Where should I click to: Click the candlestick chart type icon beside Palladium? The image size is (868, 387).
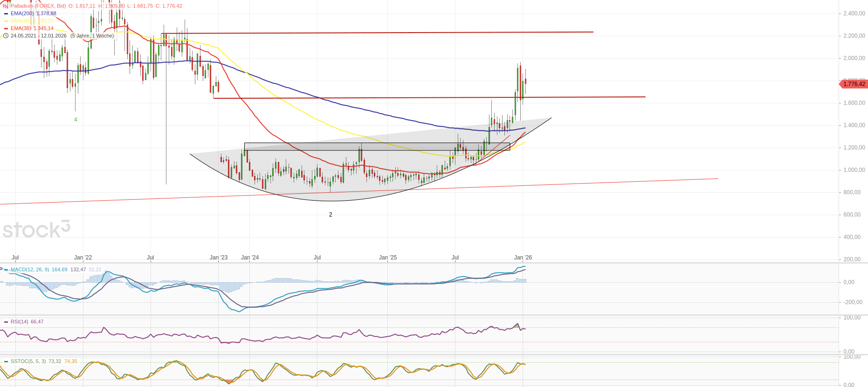(6, 6)
